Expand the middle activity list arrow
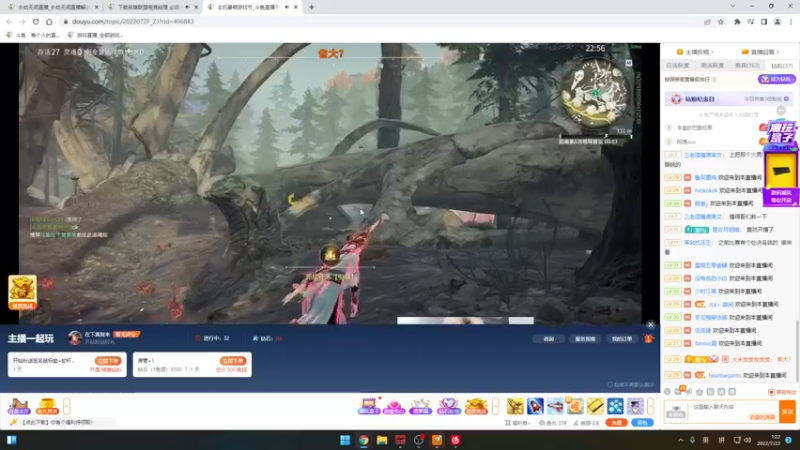 click(x=495, y=406)
